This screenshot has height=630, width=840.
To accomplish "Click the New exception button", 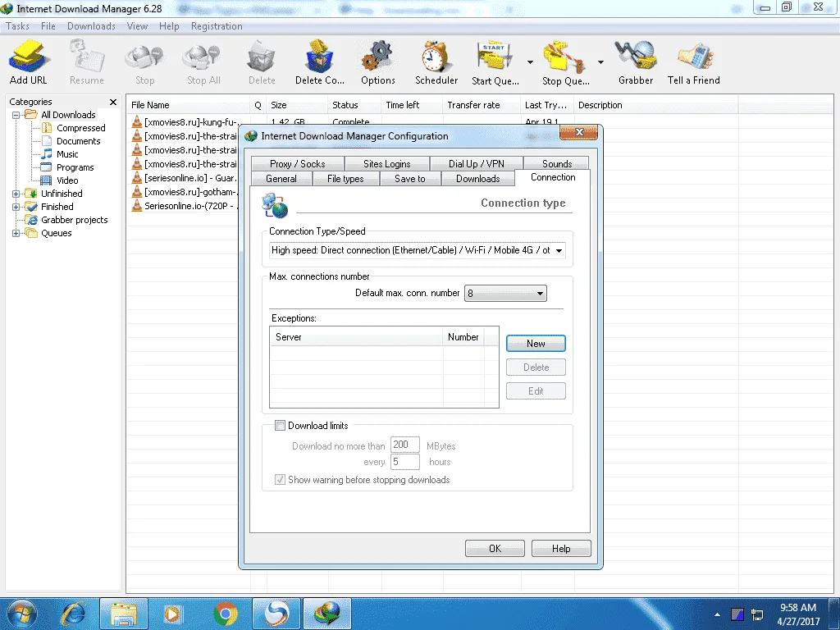I will (x=536, y=344).
